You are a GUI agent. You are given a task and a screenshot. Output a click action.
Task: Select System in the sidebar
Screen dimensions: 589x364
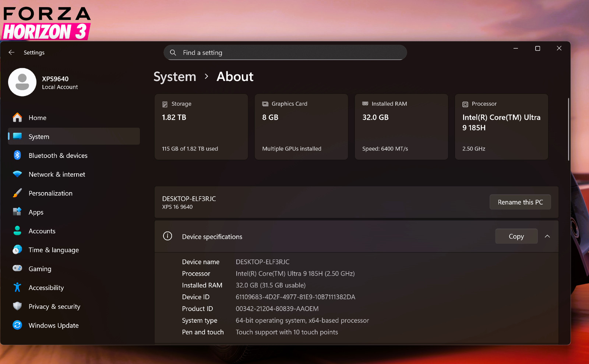[x=74, y=136]
